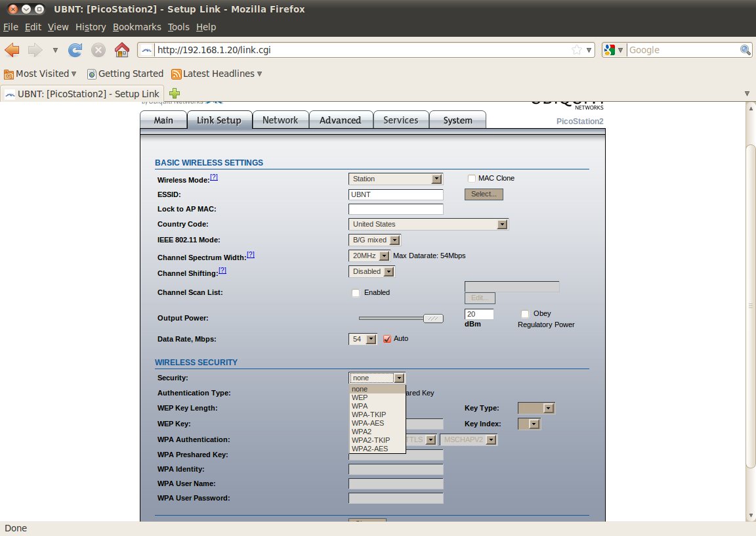Image resolution: width=756 pixels, height=536 pixels.
Task: Click the list all tabs arrow
Action: 747,93
